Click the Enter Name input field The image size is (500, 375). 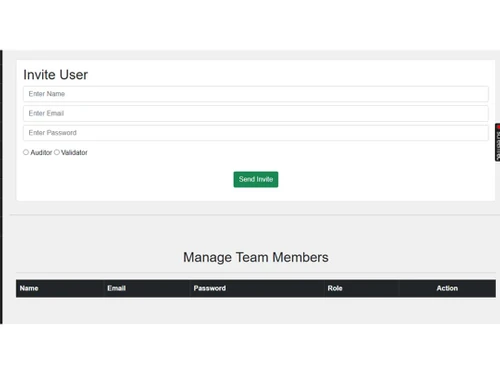click(256, 94)
